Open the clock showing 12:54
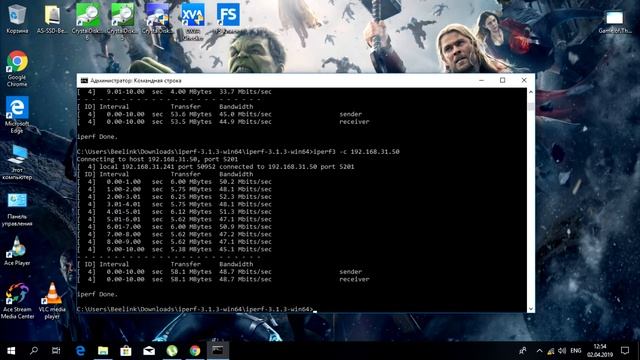 (600, 351)
